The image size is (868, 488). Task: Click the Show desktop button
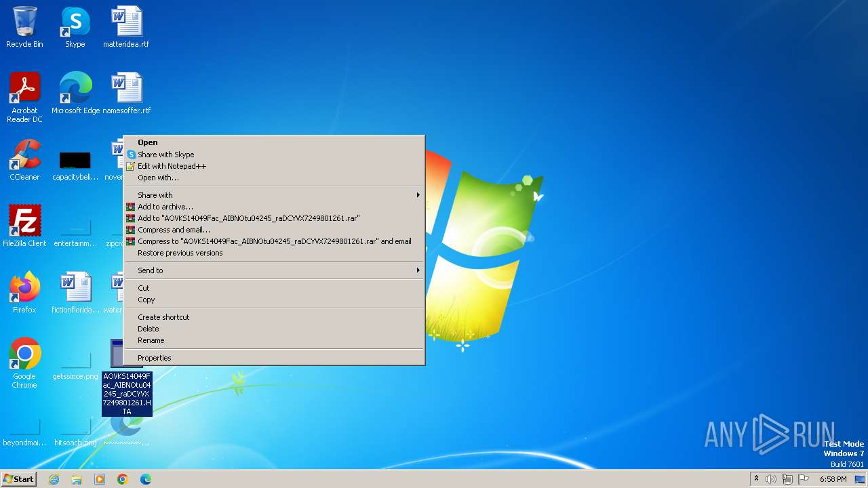pos(861,479)
